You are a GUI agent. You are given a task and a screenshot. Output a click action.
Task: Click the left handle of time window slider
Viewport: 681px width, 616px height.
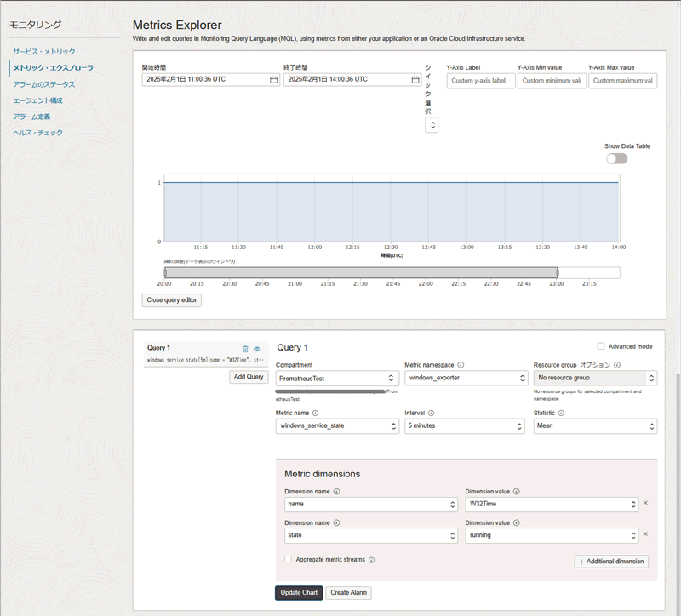click(165, 272)
